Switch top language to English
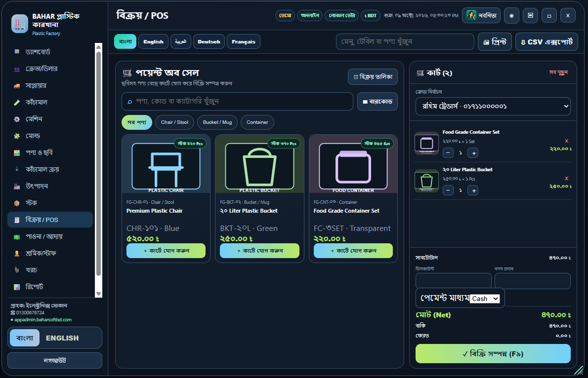Screen dimensions: 588x378 pos(153,41)
